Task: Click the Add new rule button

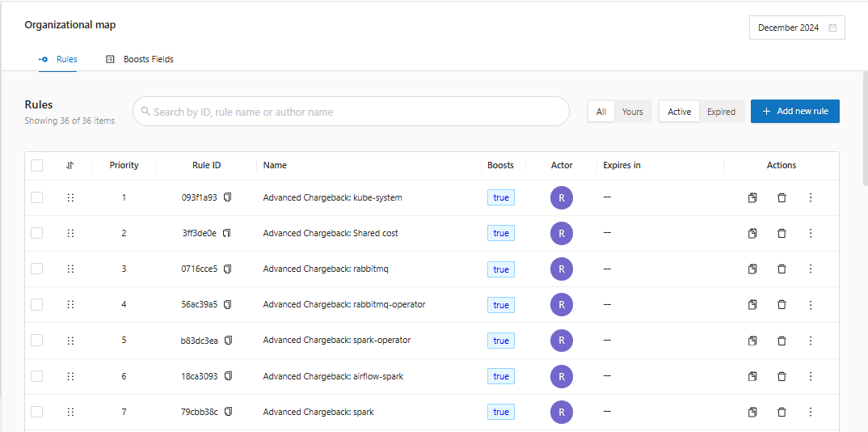Action: 794,112
